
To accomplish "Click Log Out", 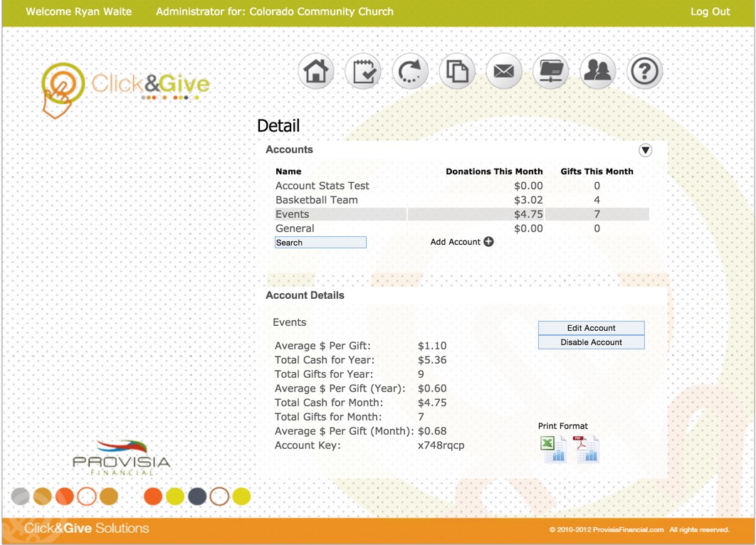I will 710,11.
